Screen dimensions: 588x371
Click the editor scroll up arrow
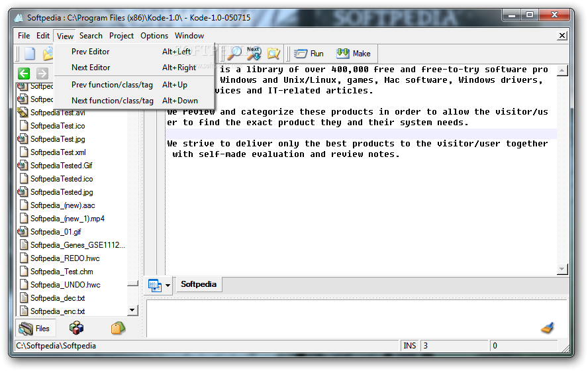[562, 70]
